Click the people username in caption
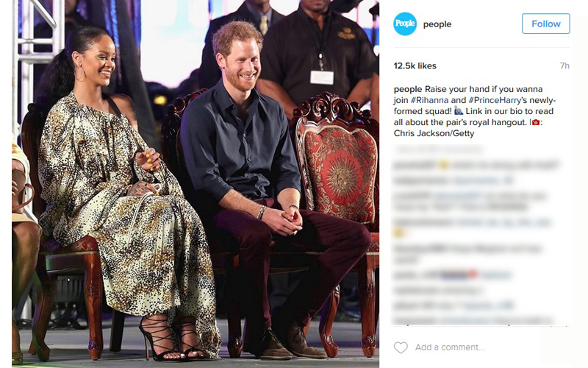The height and width of the screenshot is (368, 588). tap(408, 89)
